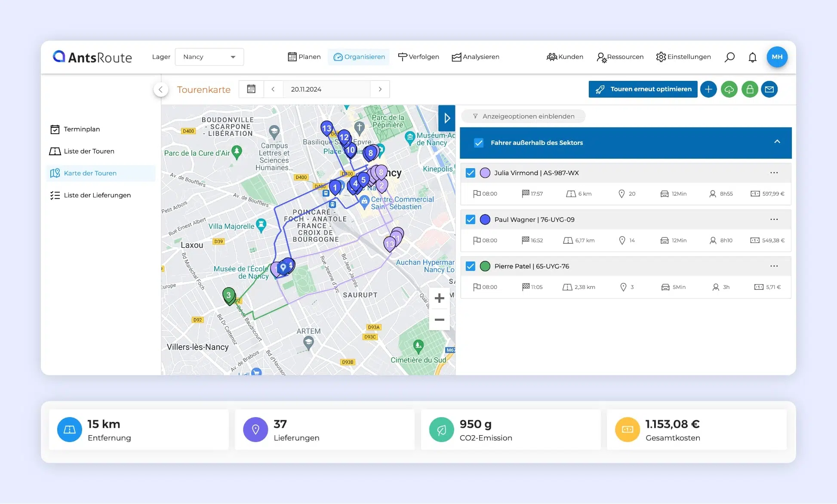Screen dimensions: 837x504
Task: Toggle Fahrer außerhalb des Sektors checkbox
Action: click(479, 143)
